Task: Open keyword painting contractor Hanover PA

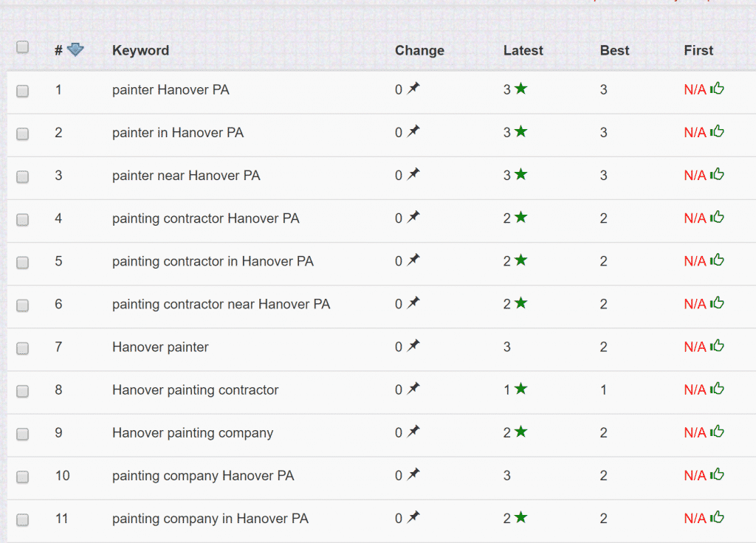Action: click(205, 218)
